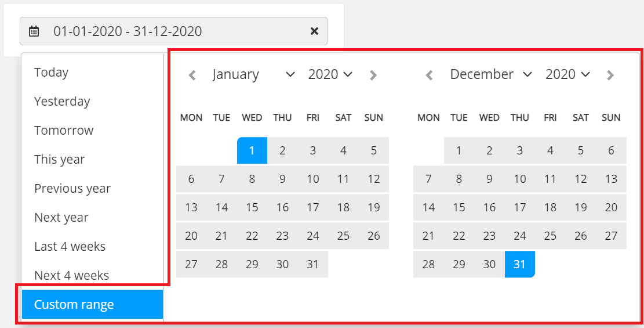Click previous month arrow beside December
644x328 pixels.
430,75
